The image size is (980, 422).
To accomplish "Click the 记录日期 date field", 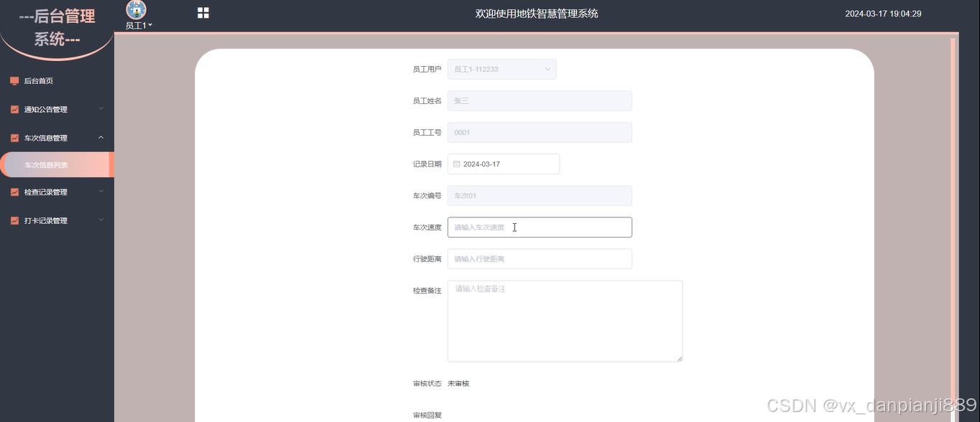I will tap(504, 164).
